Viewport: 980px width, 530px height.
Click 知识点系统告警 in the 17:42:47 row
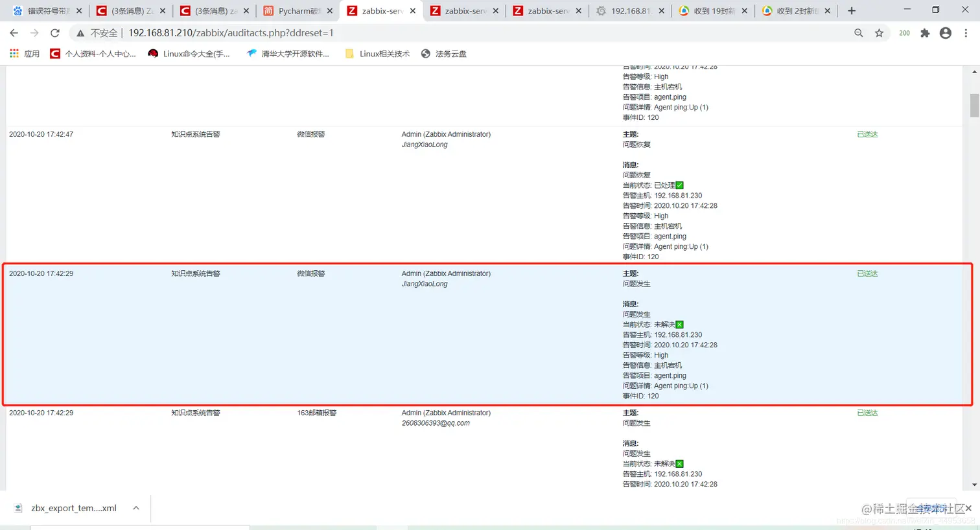(x=196, y=134)
